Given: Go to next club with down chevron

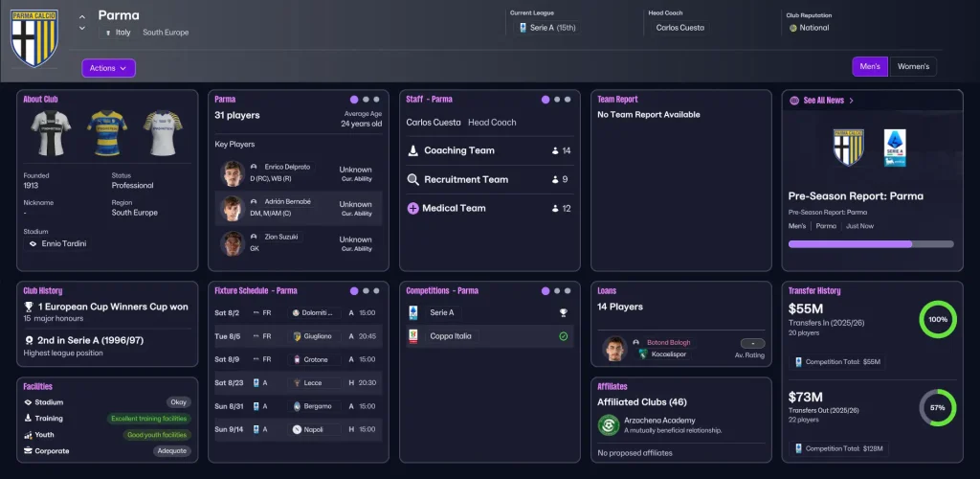Looking at the screenshot, I should 82,28.
